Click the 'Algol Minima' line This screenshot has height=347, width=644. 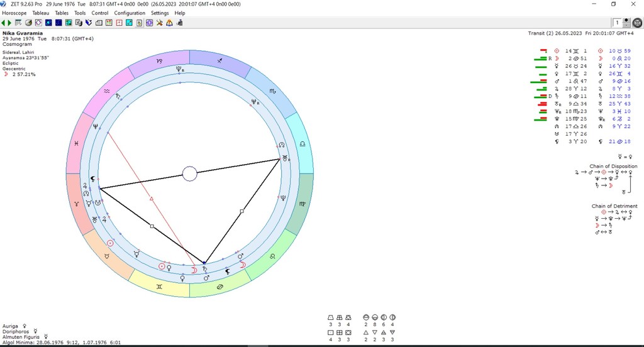tap(62, 342)
